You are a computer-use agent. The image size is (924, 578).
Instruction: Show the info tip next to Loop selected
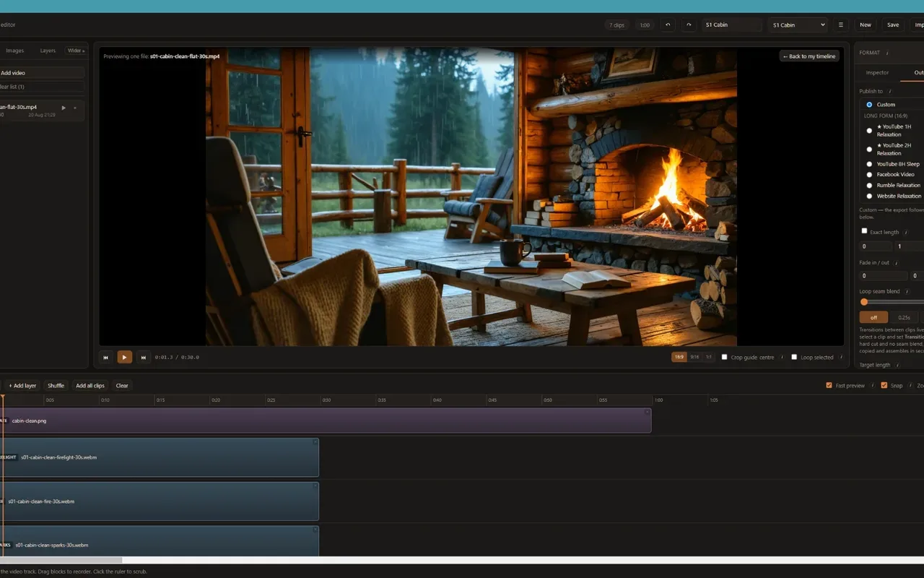click(840, 357)
